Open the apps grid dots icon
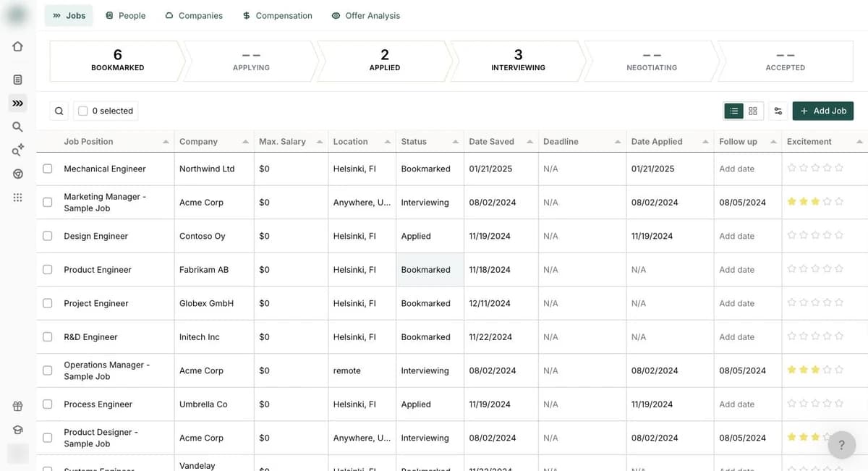The width and height of the screenshot is (868, 471). point(17,197)
